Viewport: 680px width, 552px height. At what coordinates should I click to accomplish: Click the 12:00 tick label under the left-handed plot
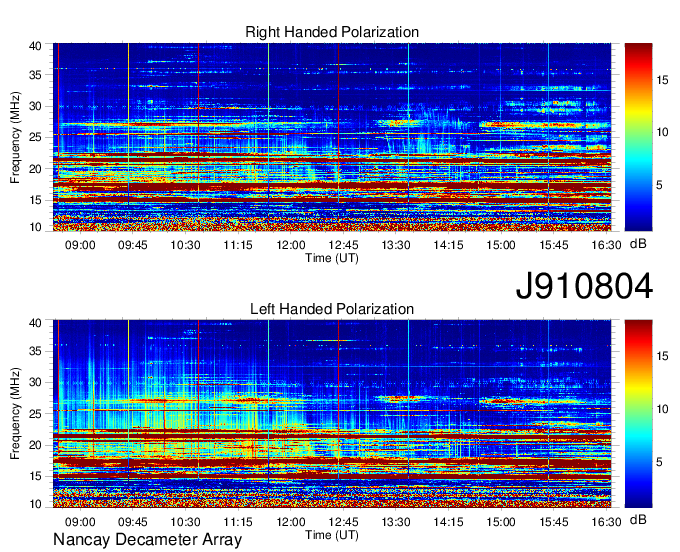coord(291,522)
